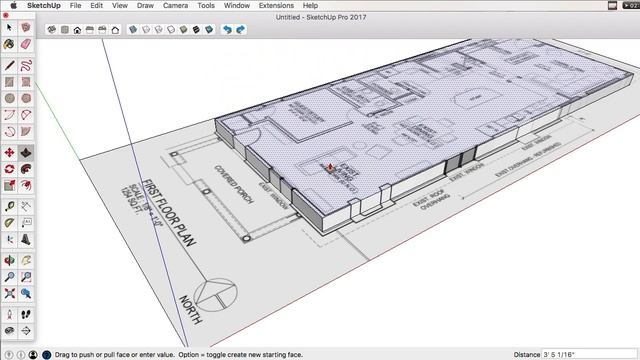Activate the Polygon tool
Image resolution: width=640 pixels, height=360 pixels.
coord(26,98)
